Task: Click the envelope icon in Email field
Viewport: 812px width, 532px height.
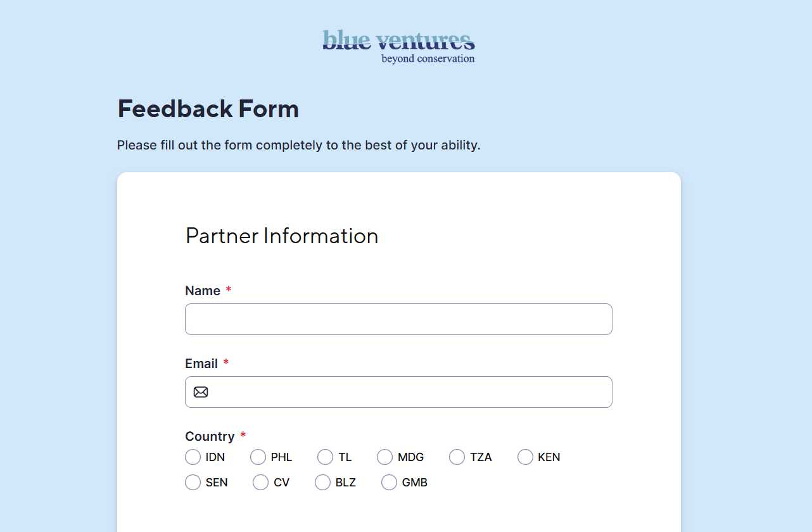Action: pyautogui.click(x=201, y=392)
